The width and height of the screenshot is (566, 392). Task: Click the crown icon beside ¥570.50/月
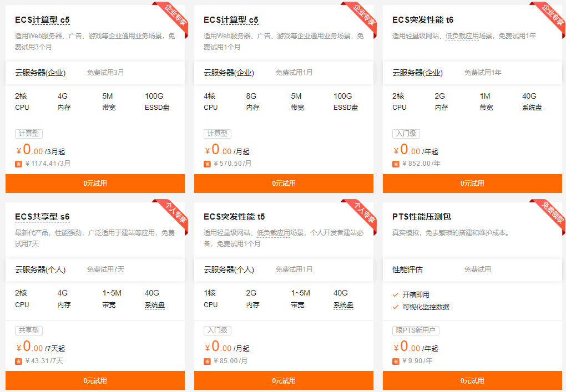coord(207,164)
